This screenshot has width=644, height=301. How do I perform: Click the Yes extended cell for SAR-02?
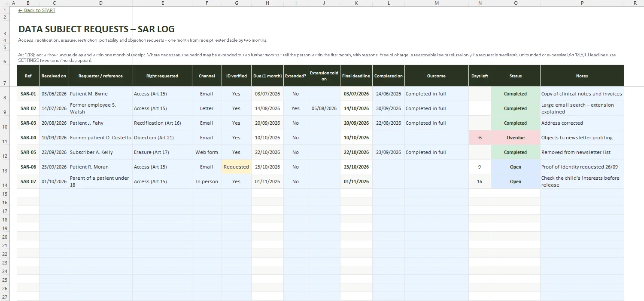click(x=295, y=108)
